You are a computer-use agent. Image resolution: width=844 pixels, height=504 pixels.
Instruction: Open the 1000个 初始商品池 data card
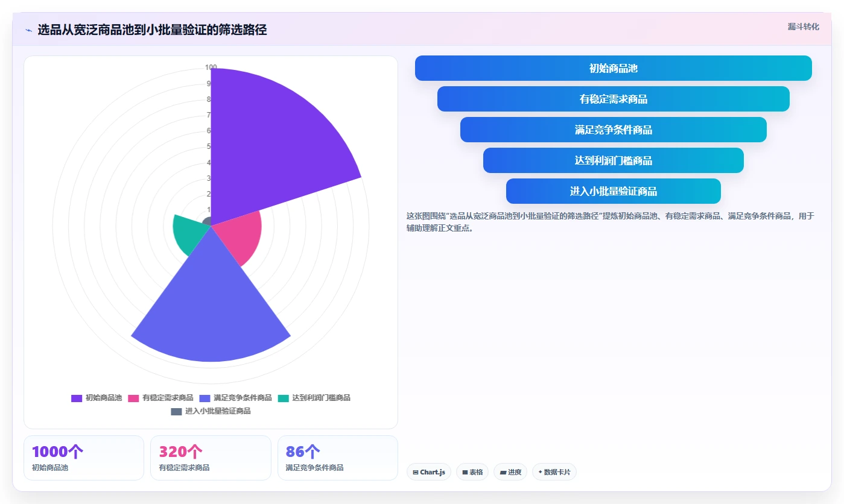click(x=84, y=458)
